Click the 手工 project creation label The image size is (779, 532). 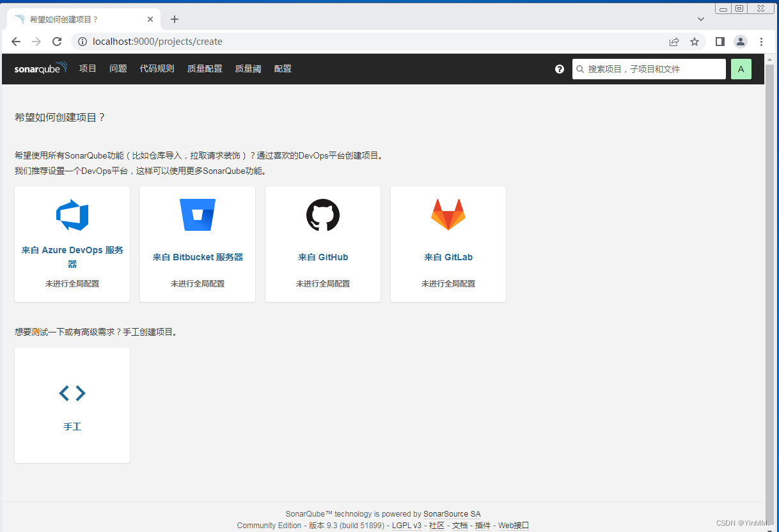tap(72, 426)
